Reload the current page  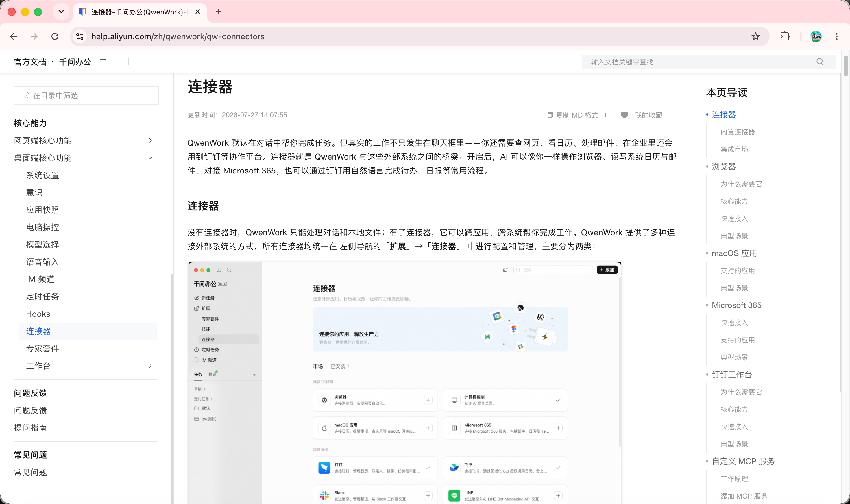point(55,36)
